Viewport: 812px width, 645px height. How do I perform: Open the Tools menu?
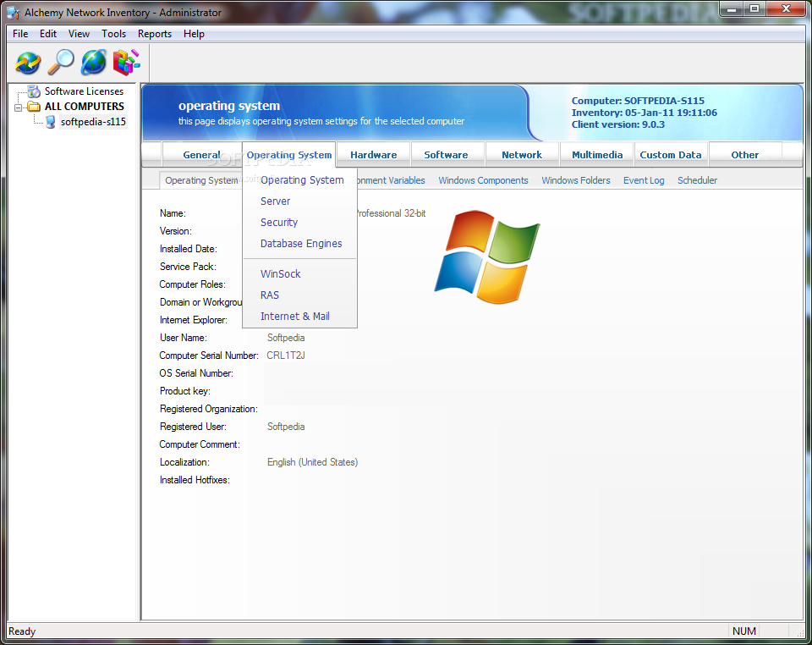(113, 34)
